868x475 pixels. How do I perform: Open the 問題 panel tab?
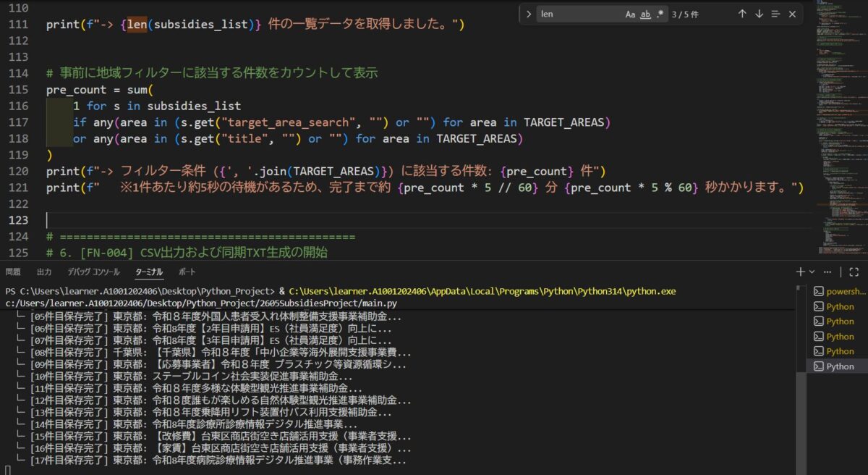[13, 272]
